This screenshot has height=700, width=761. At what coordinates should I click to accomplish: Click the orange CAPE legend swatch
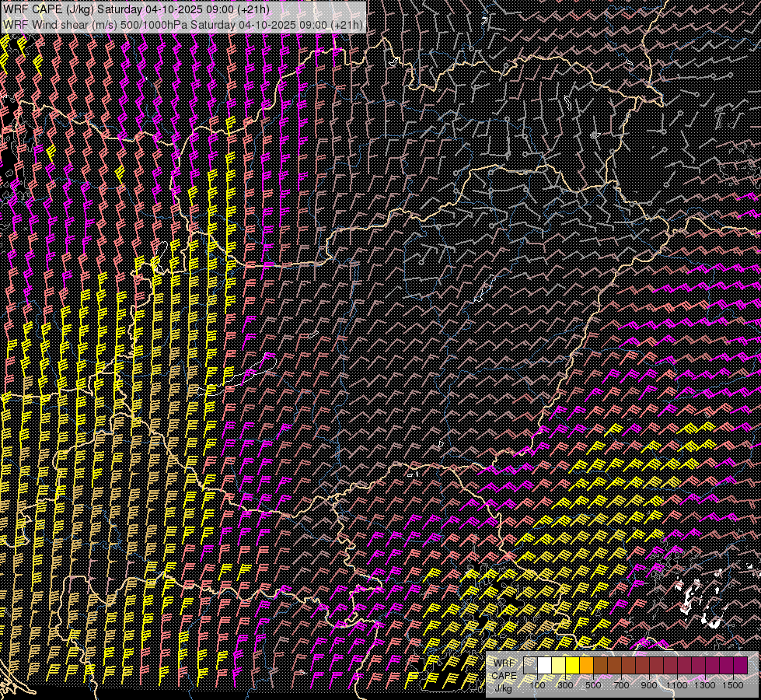587,665
